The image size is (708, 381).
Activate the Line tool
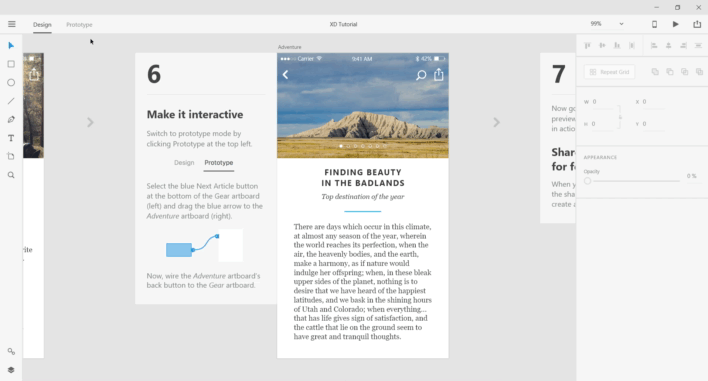(11, 101)
